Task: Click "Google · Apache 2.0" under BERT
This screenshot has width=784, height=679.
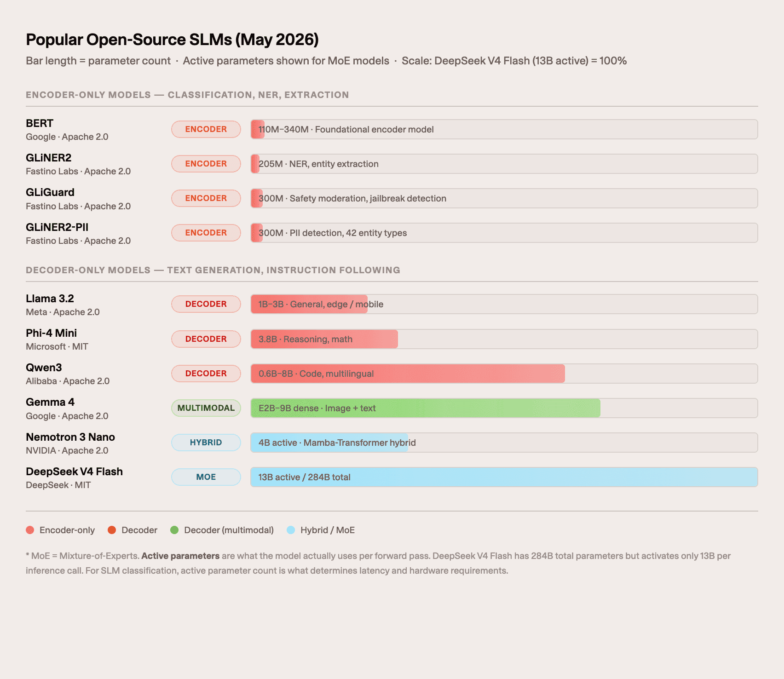Action: point(67,137)
